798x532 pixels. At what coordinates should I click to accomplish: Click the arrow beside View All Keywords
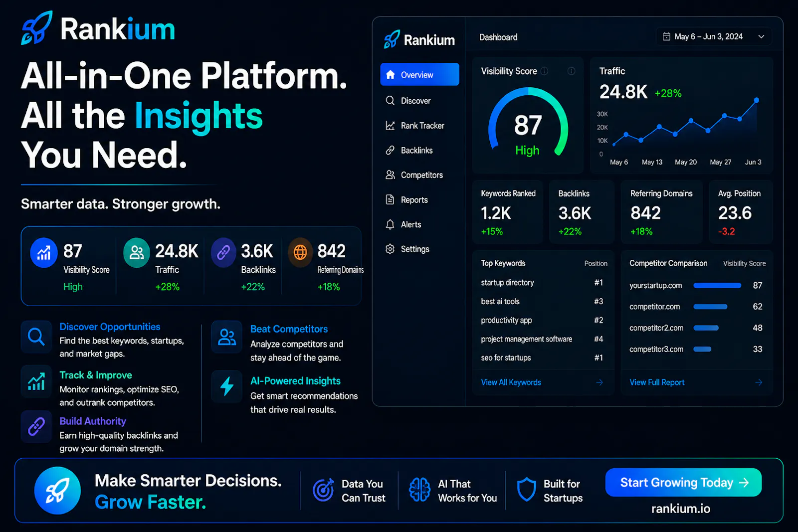tap(599, 382)
